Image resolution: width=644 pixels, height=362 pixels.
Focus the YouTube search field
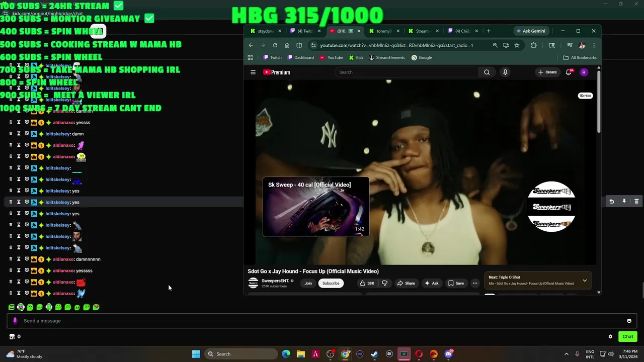click(408, 72)
